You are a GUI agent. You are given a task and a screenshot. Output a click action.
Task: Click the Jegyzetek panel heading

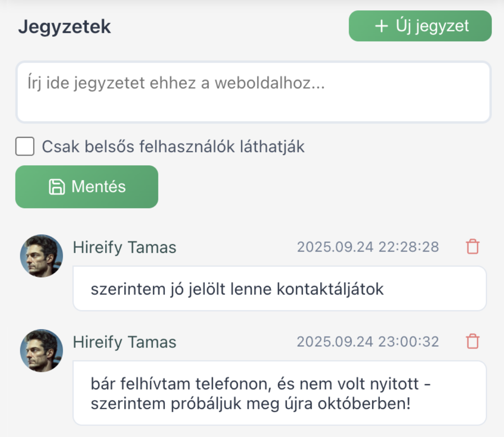click(65, 26)
